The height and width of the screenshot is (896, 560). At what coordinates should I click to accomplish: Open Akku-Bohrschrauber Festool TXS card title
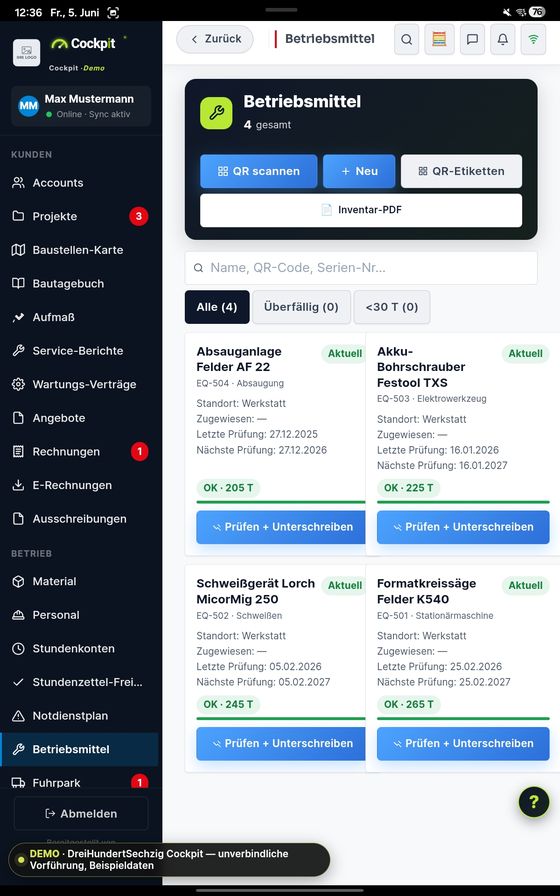(x=421, y=367)
